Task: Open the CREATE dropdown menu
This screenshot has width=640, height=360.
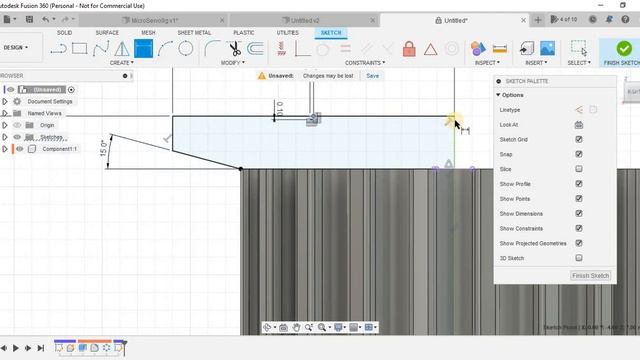Action: [122, 63]
